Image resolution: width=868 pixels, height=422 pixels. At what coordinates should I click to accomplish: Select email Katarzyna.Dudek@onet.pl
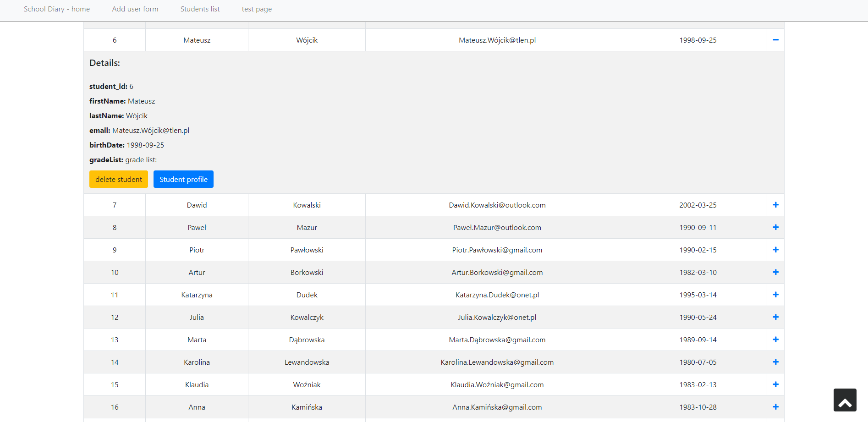coord(497,295)
